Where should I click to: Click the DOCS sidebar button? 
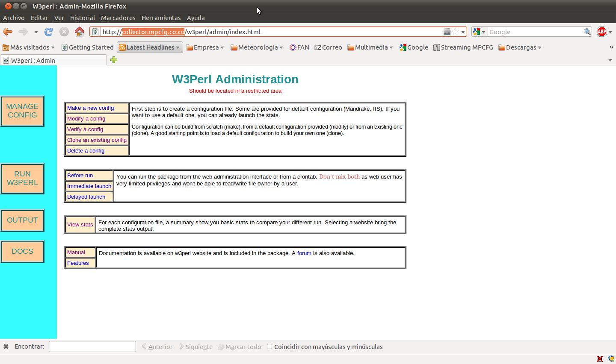(x=22, y=252)
